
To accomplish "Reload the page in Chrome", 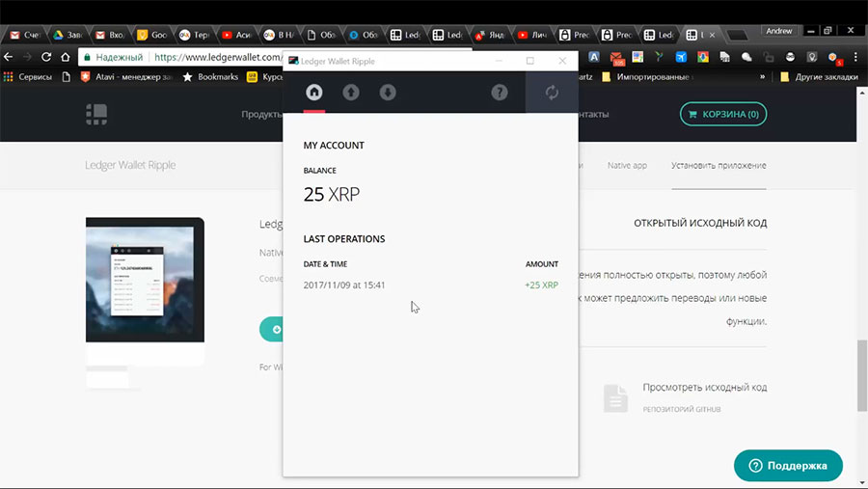I will [x=46, y=57].
